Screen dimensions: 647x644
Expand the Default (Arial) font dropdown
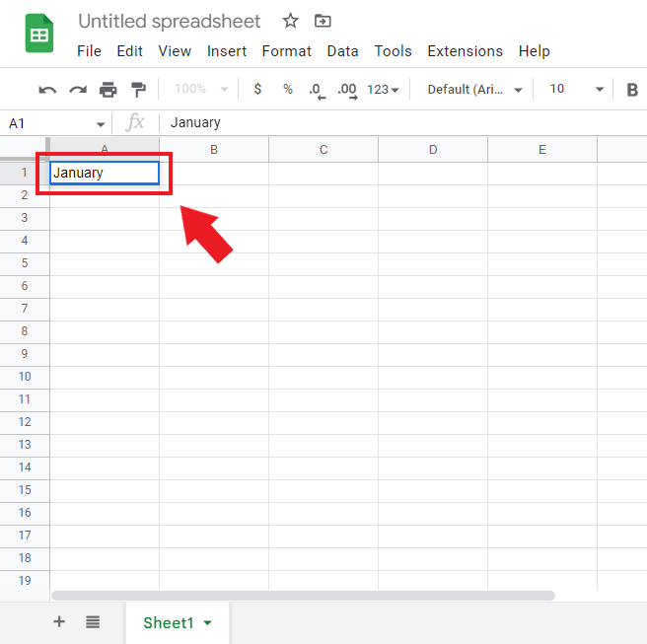(474, 90)
